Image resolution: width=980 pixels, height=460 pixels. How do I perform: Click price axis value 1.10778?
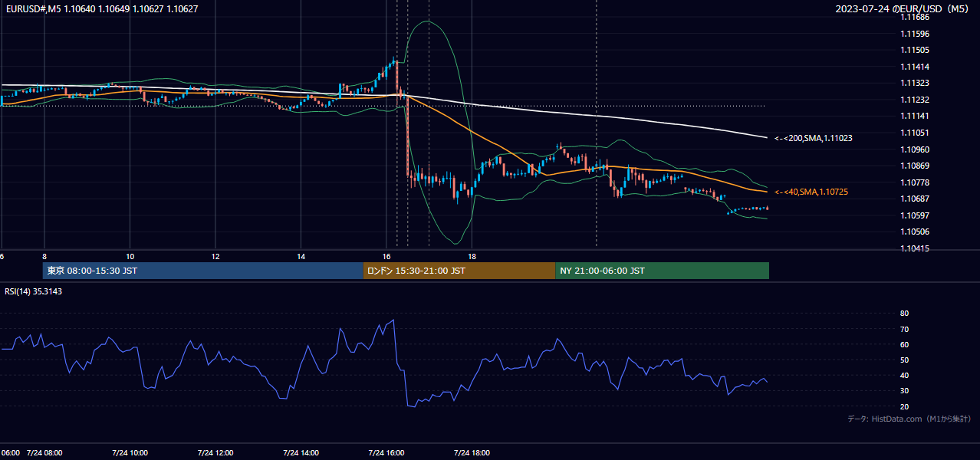(x=914, y=182)
